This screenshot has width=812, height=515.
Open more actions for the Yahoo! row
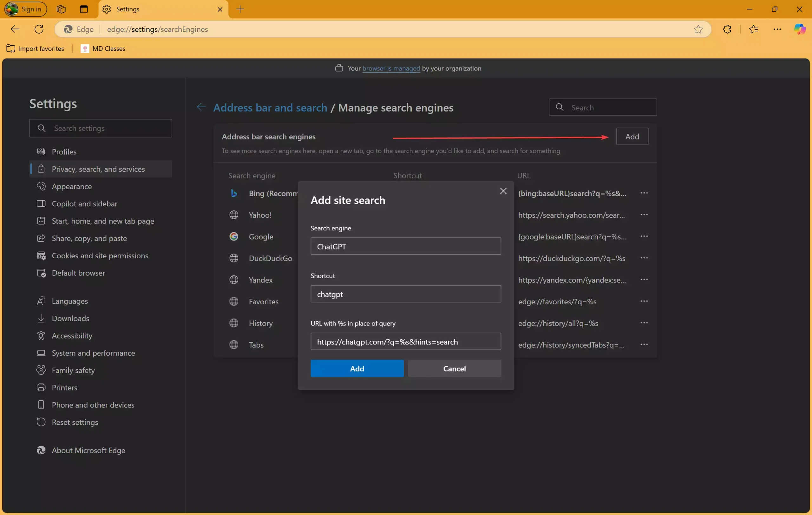pyautogui.click(x=644, y=215)
